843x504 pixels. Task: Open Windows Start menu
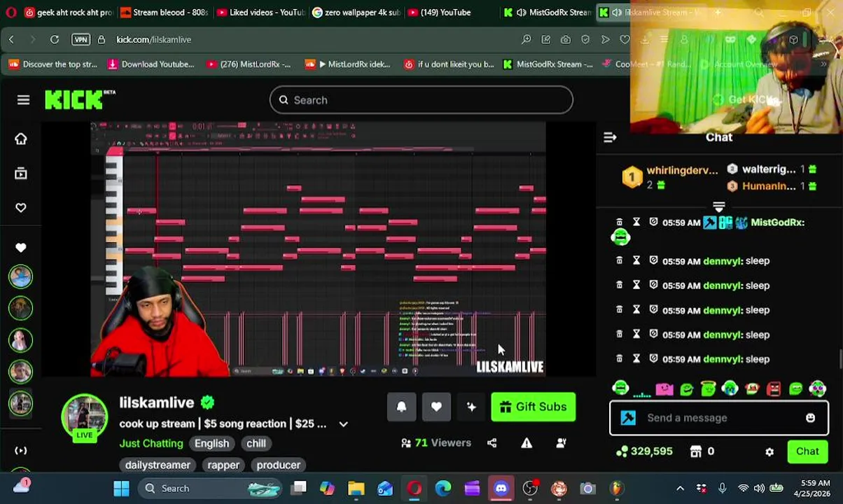(121, 488)
